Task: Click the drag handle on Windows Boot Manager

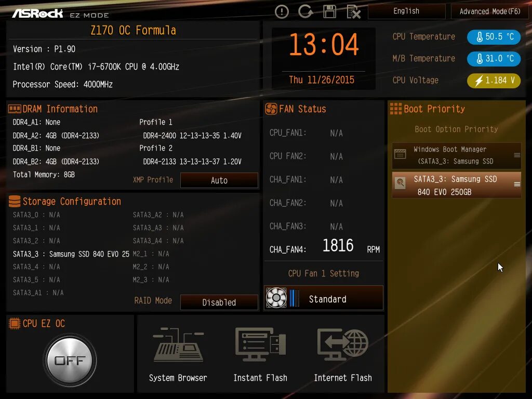Action: [517, 155]
